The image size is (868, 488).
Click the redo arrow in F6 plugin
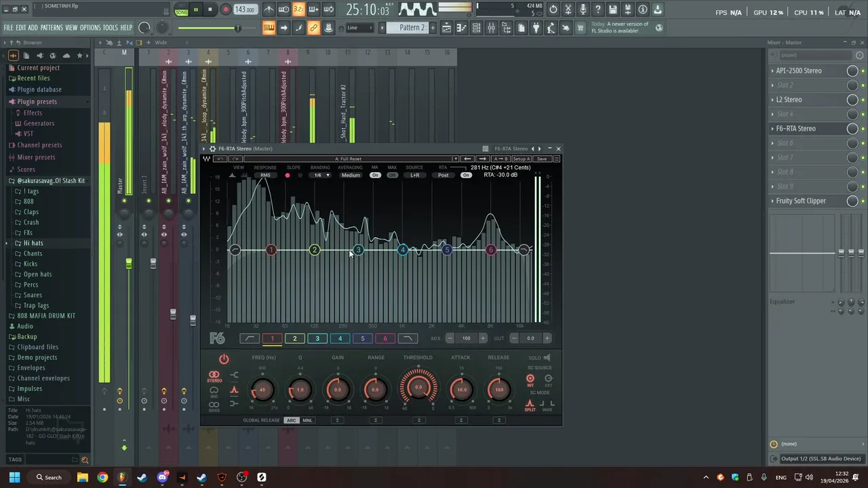pos(235,159)
